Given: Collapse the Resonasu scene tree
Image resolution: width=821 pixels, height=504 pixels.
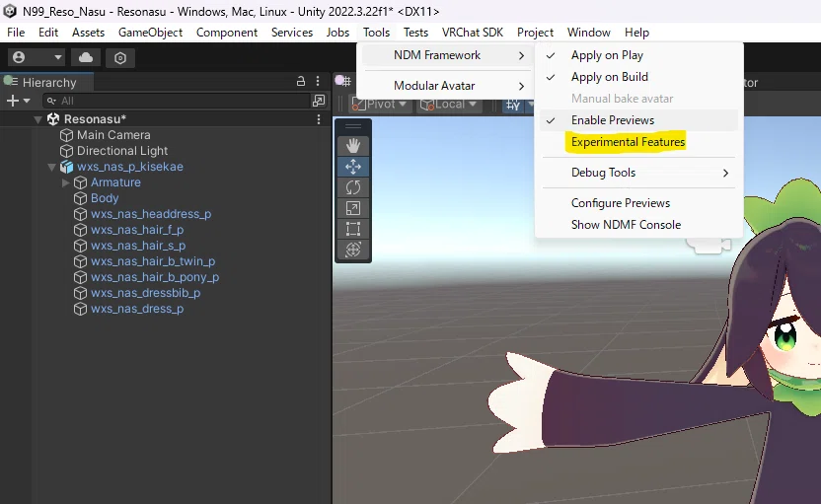Looking at the screenshot, I should click(x=37, y=119).
